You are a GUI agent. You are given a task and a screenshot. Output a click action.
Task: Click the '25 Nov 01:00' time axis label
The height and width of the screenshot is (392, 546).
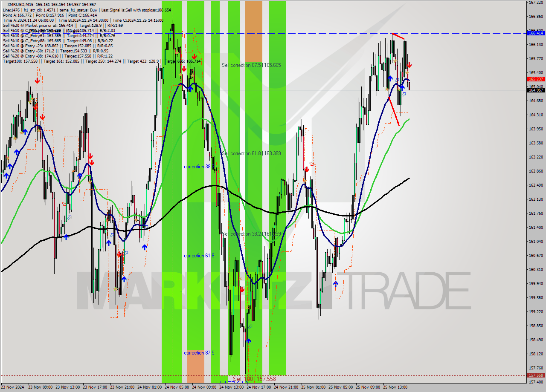(314, 387)
